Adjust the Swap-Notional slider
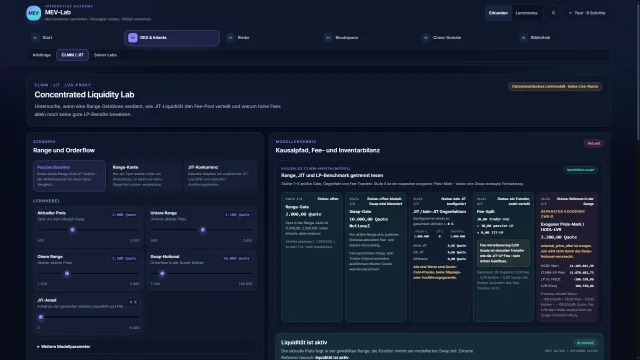Screen dimensions: 640x360 pos(201,273)
